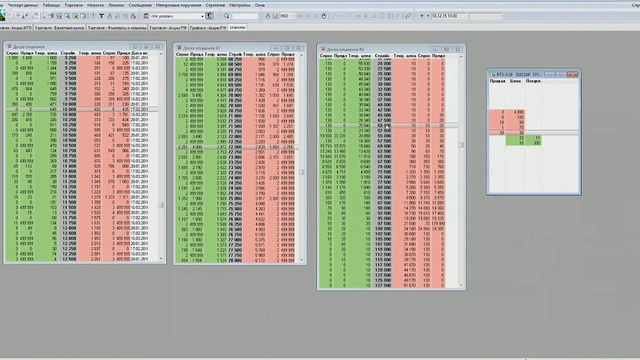Click scroll-up arrow in Доска опционов #3

point(461,56)
